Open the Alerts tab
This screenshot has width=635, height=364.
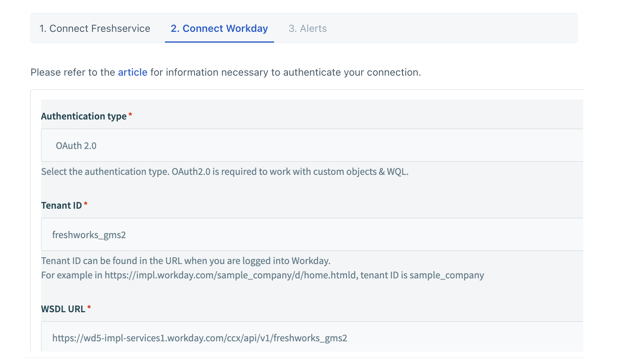308,29
